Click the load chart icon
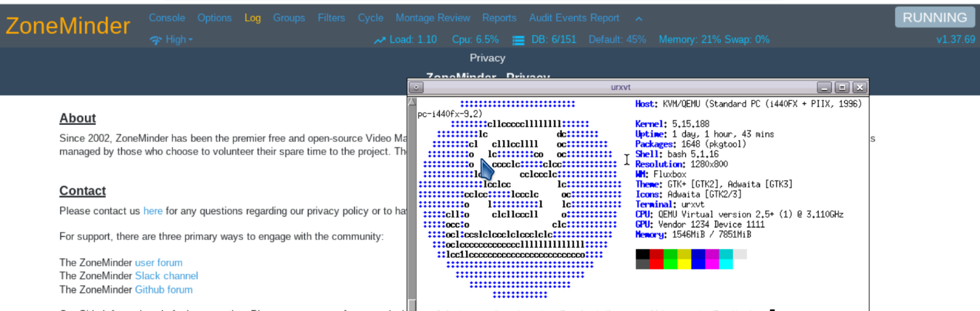 (x=380, y=40)
